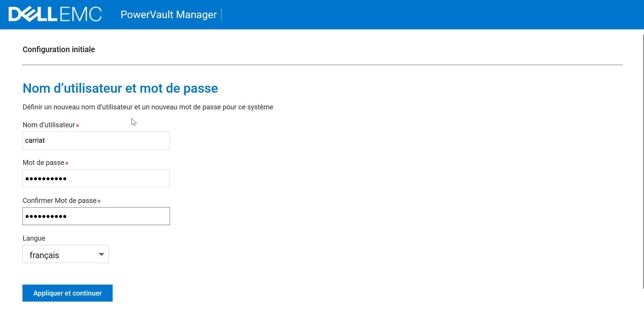Click the Nom d'utilisateur field label

[x=49, y=125]
